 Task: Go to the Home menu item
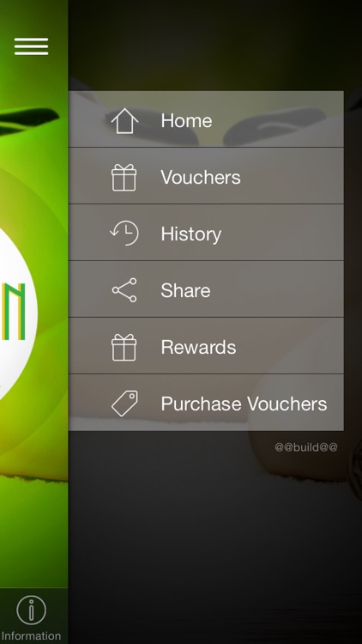pyautogui.click(x=206, y=119)
